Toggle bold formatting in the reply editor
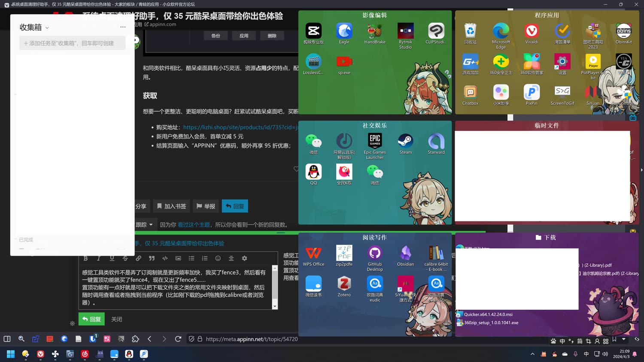This screenshot has height=362, width=644. (x=85, y=258)
